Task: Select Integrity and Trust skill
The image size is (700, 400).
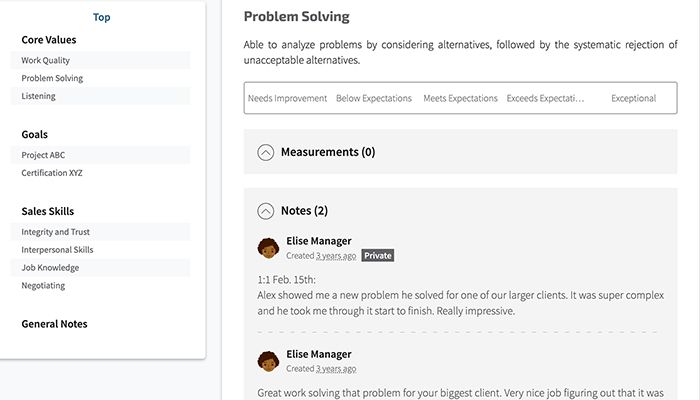Action: (x=56, y=232)
